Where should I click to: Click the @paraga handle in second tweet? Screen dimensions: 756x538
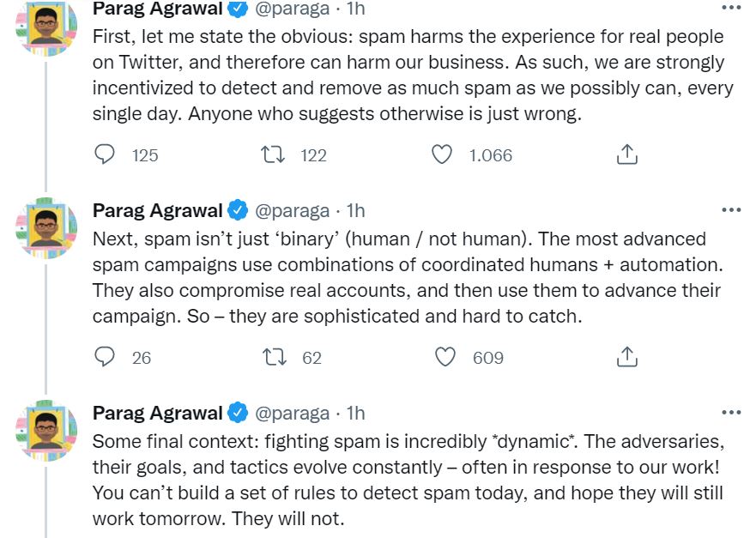[x=293, y=210]
